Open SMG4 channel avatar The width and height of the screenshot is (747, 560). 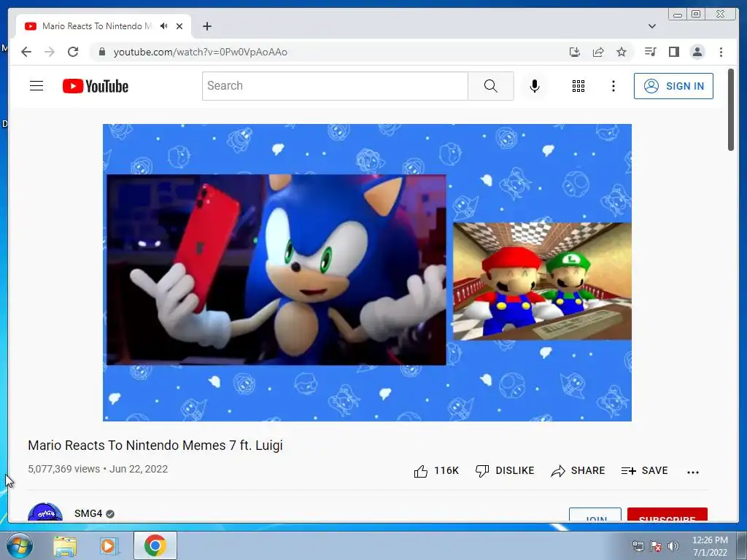45,512
